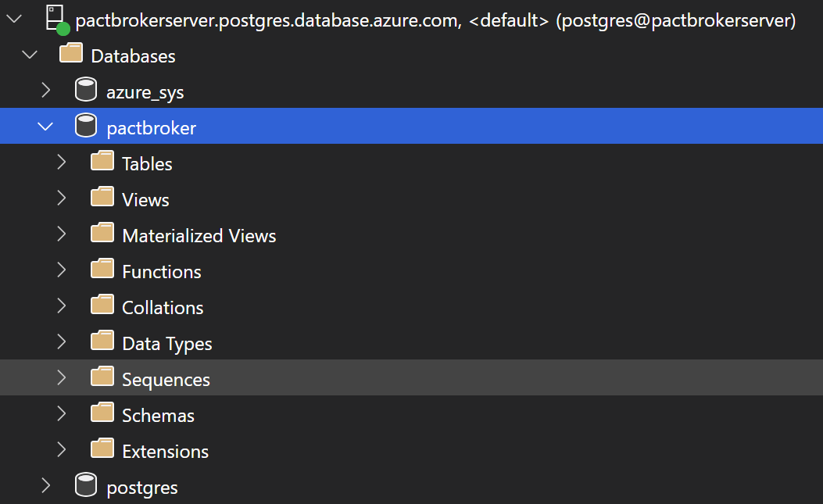This screenshot has height=504, width=823.
Task: Expand the Tables folder chevron
Action: [x=62, y=163]
